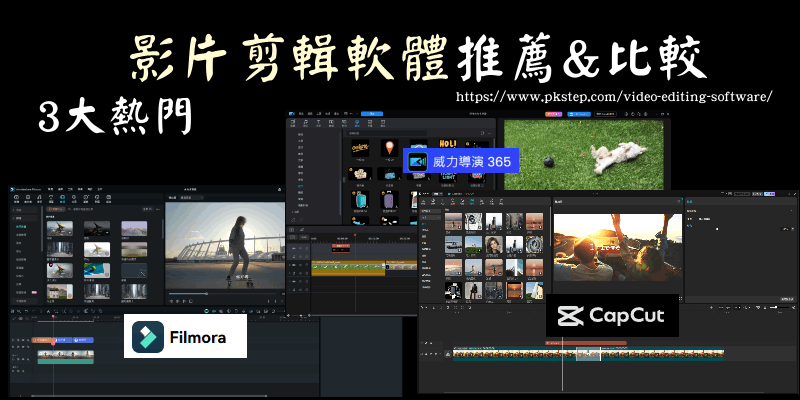Viewport: 800px width, 400px height.
Task: Select the blank dark thumbnail with diagonal line in Filmora
Action: pyautogui.click(x=134, y=270)
